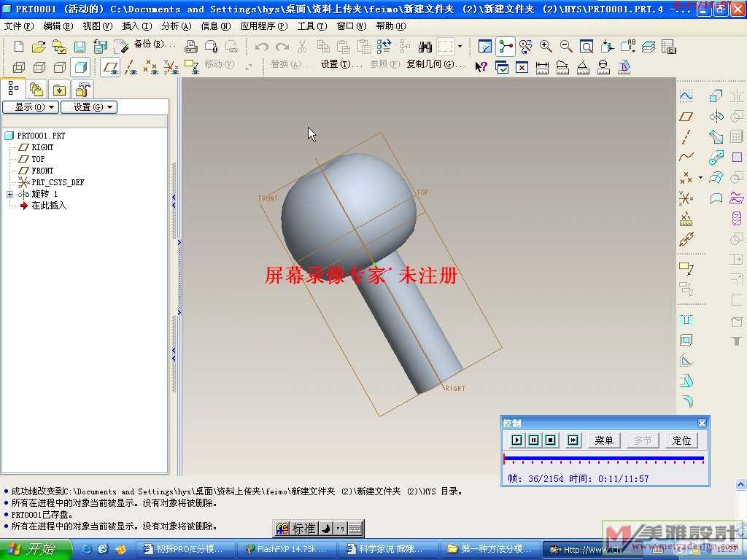This screenshot has width=747, height=560.
Task: Click the context help arrow icon
Action: 481,66
